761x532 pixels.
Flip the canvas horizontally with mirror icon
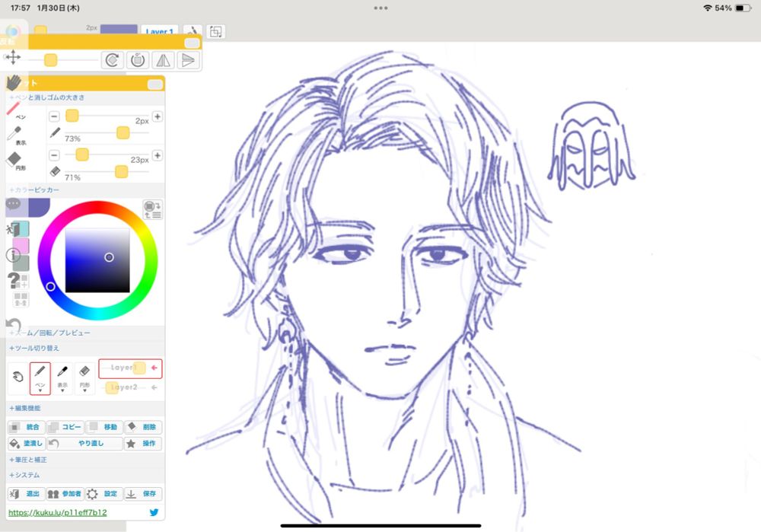pos(163,60)
